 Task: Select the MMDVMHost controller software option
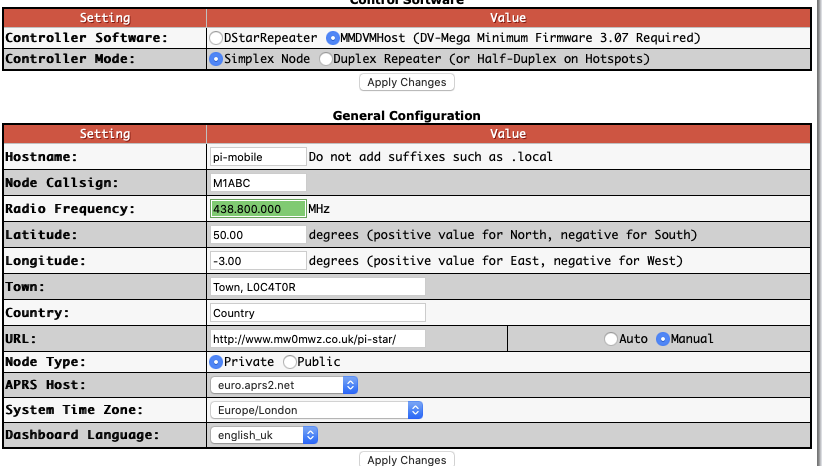(332, 38)
